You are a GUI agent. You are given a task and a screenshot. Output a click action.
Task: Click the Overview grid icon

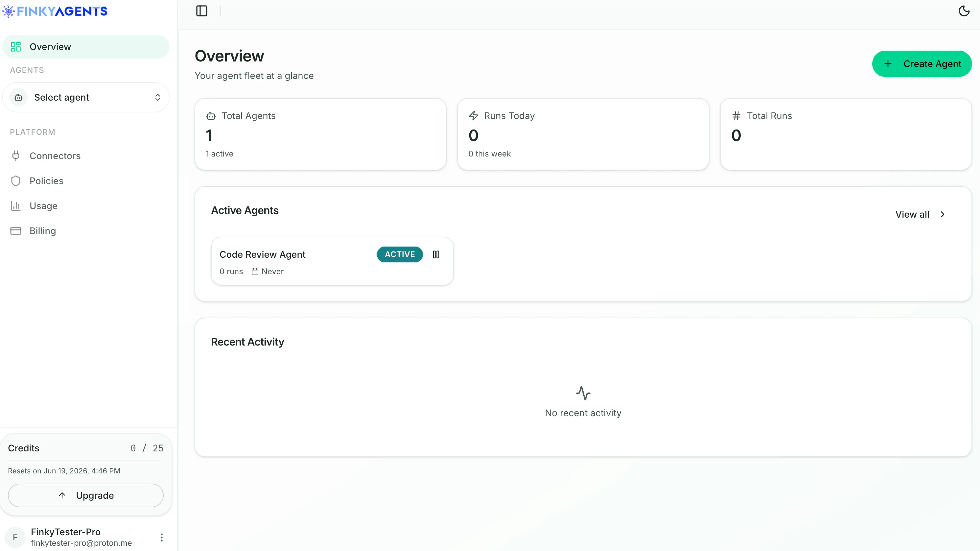point(15,47)
